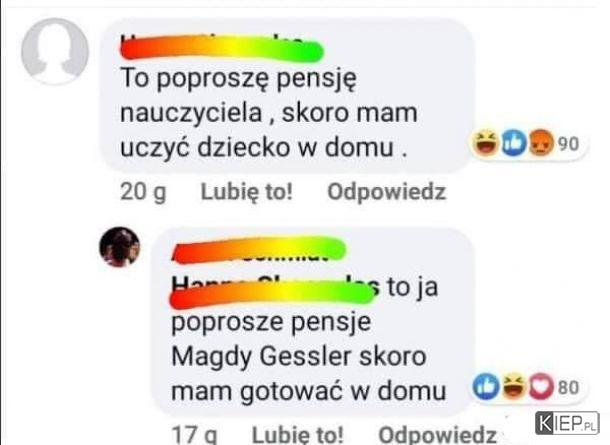The width and height of the screenshot is (610, 445).
Task: Click the thumbs-up reaction on the reply
Action: [486, 387]
